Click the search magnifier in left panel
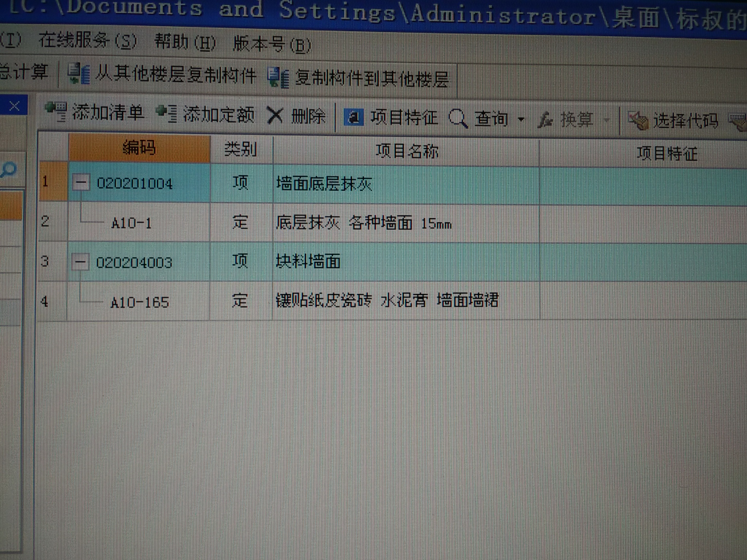 [x=8, y=170]
